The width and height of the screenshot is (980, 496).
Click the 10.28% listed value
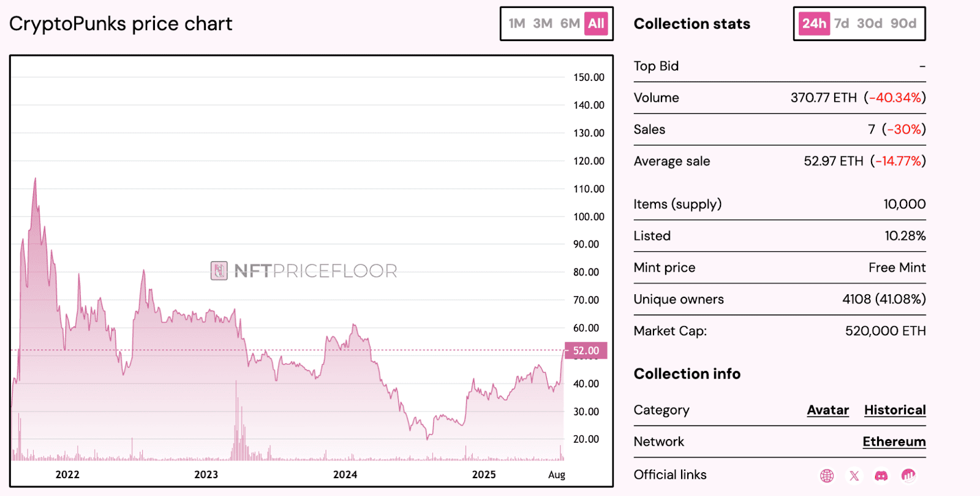tap(905, 236)
